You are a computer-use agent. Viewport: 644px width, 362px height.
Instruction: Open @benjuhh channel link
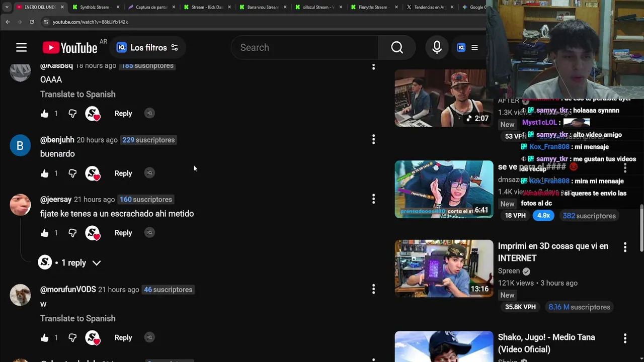tap(57, 140)
